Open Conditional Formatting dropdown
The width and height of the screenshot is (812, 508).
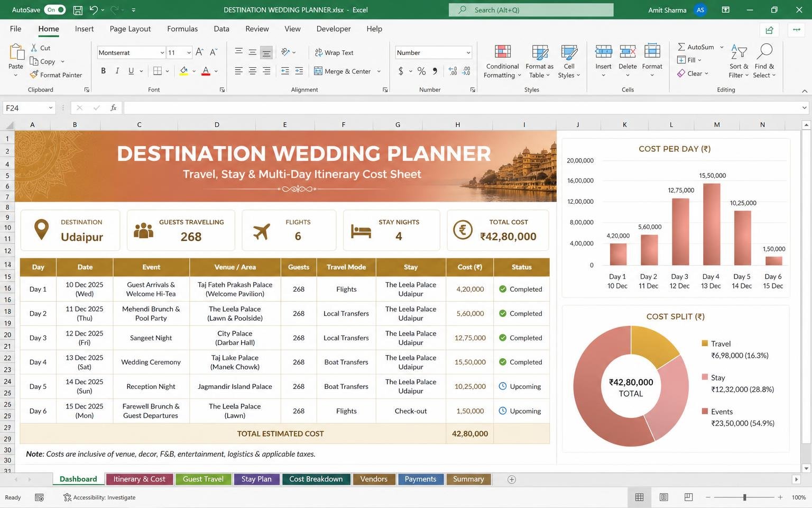[x=502, y=61]
